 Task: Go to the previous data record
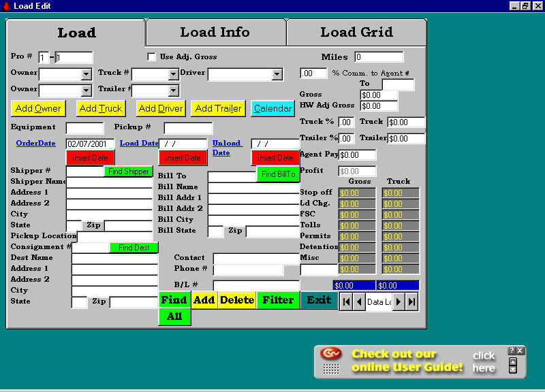[x=359, y=301]
